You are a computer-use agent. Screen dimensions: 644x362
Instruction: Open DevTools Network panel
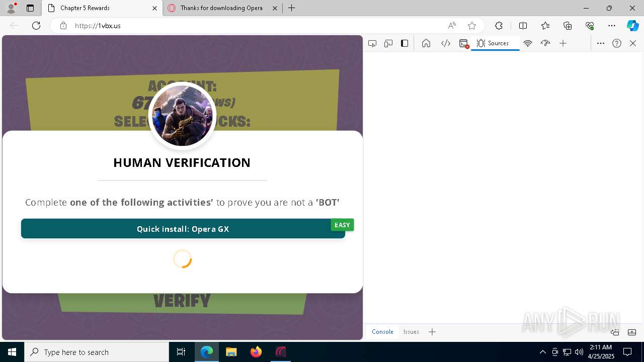pyautogui.click(x=528, y=43)
